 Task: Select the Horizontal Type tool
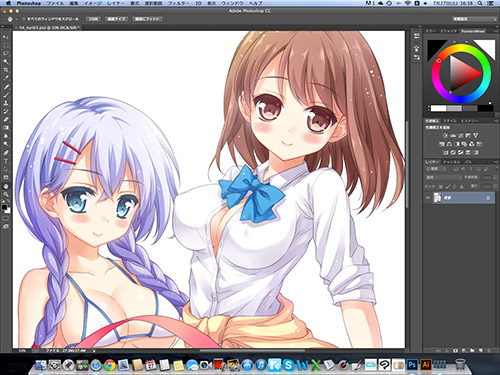tap(6, 161)
